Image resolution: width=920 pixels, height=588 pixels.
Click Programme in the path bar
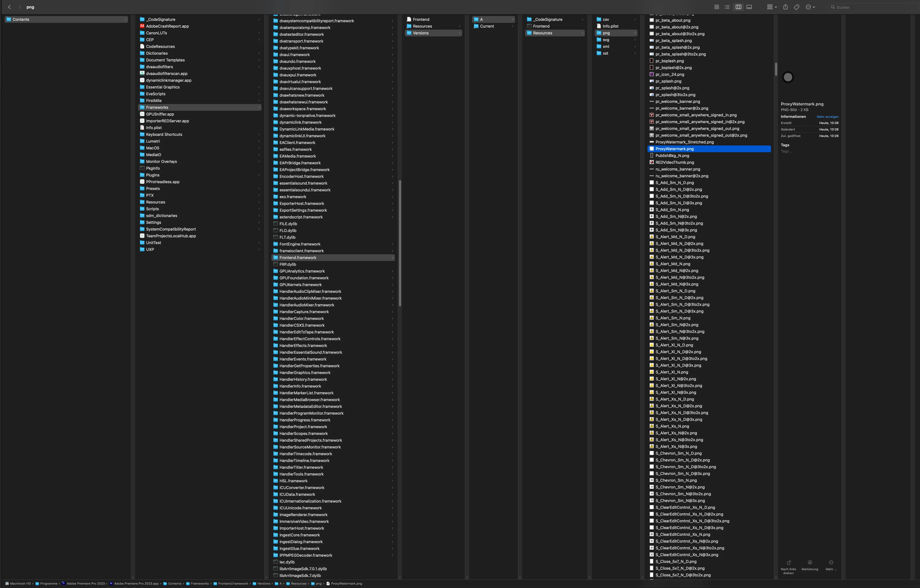[x=49, y=583]
